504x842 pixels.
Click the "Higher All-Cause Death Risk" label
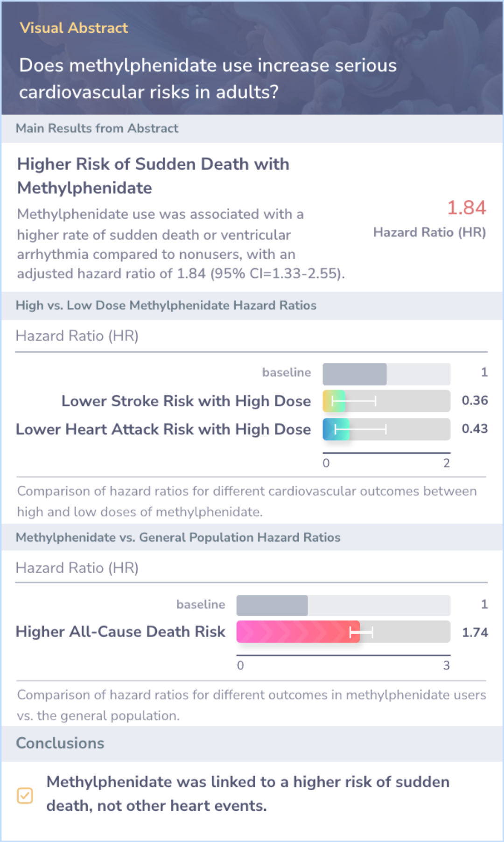120,632
